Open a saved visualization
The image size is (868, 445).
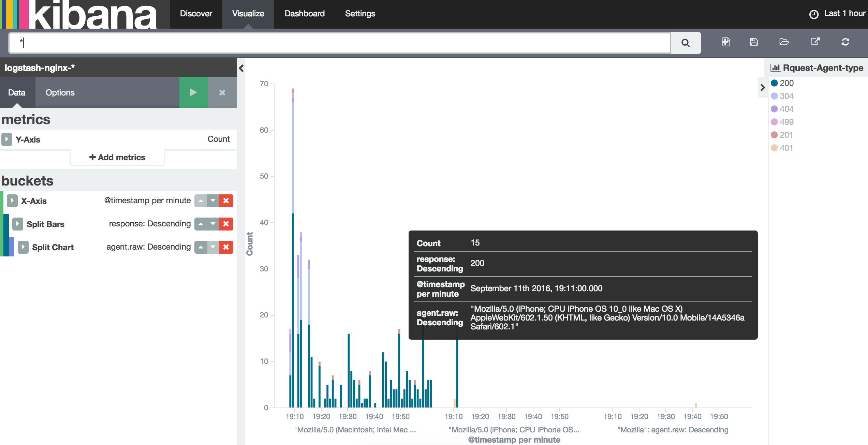[x=783, y=42]
